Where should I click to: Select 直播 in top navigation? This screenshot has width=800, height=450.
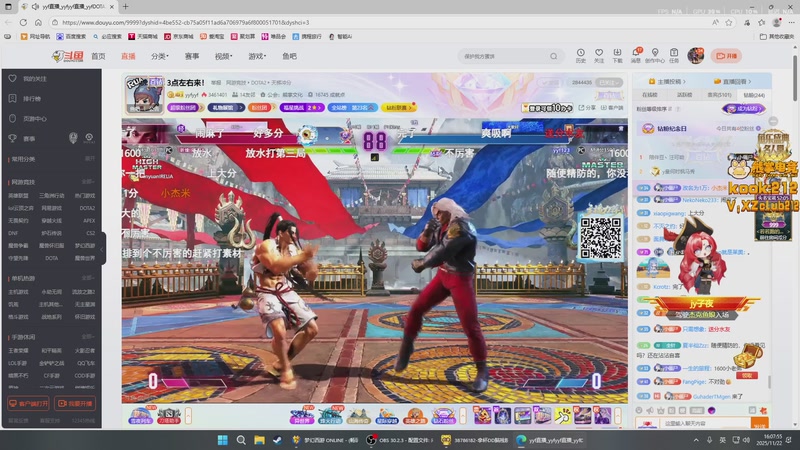128,56
